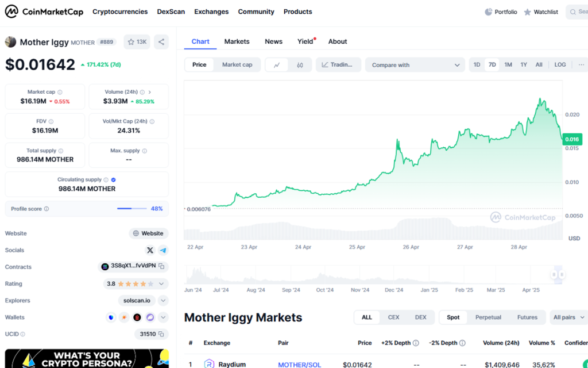Viewport: 588px width, 368px height.
Task: Open Cryptocurrencies menu
Action: pos(120,11)
